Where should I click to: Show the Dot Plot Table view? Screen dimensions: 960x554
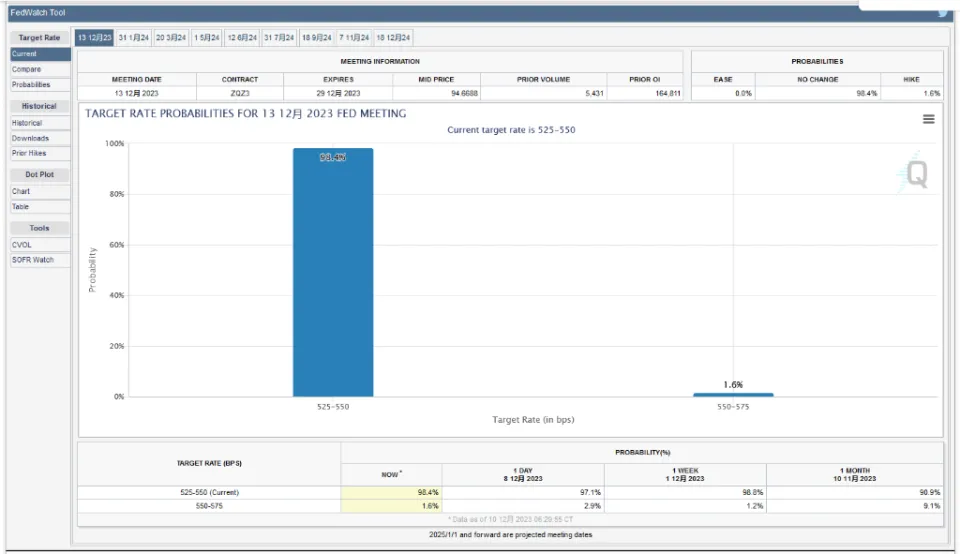[x=21, y=206]
